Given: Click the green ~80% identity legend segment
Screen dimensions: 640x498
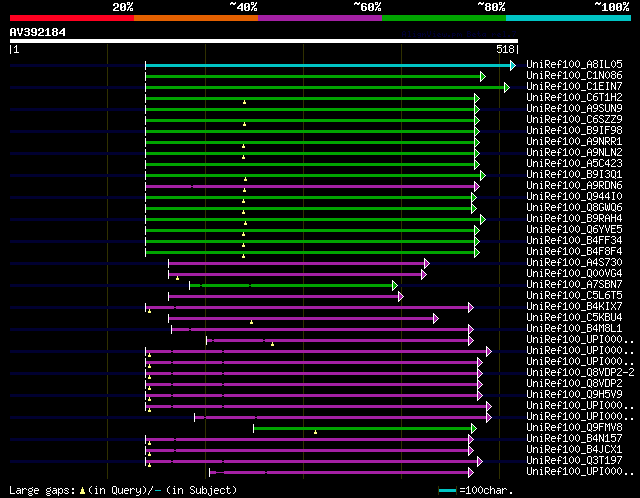Looking at the screenshot, I should pyautogui.click(x=444, y=18).
